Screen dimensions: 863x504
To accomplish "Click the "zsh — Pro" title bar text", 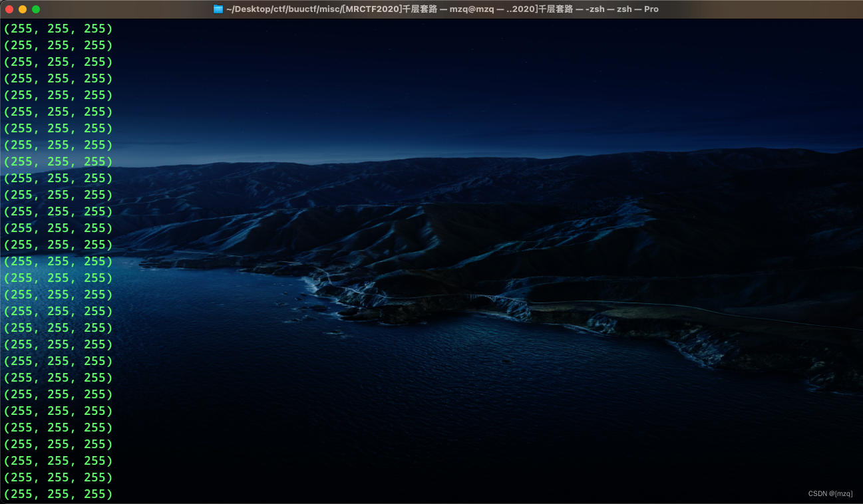I will (637, 9).
